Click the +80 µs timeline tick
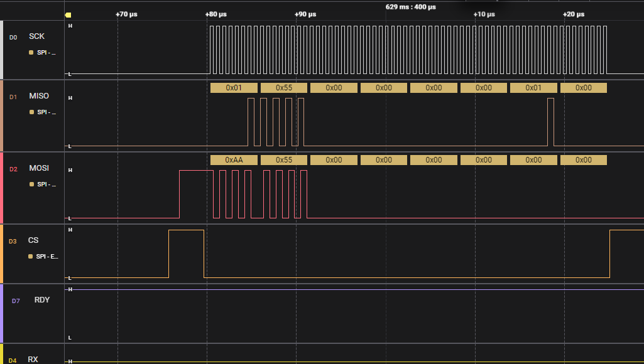 coord(216,14)
